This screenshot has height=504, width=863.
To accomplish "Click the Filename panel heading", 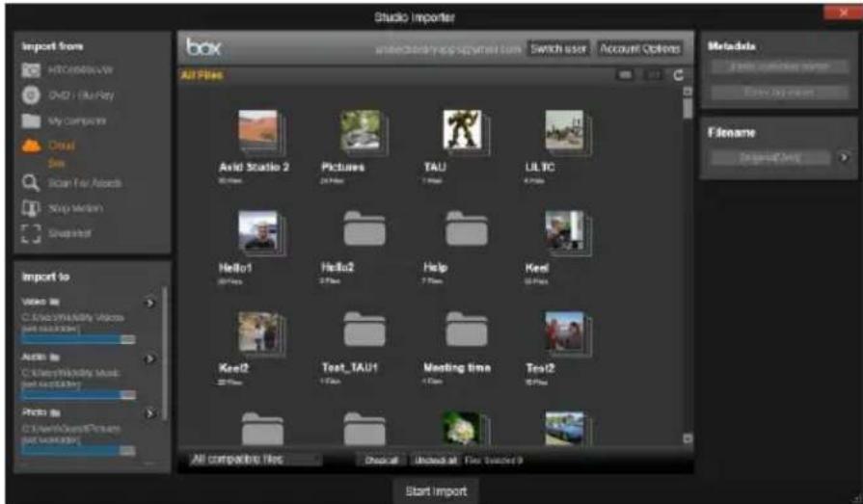I will (732, 133).
